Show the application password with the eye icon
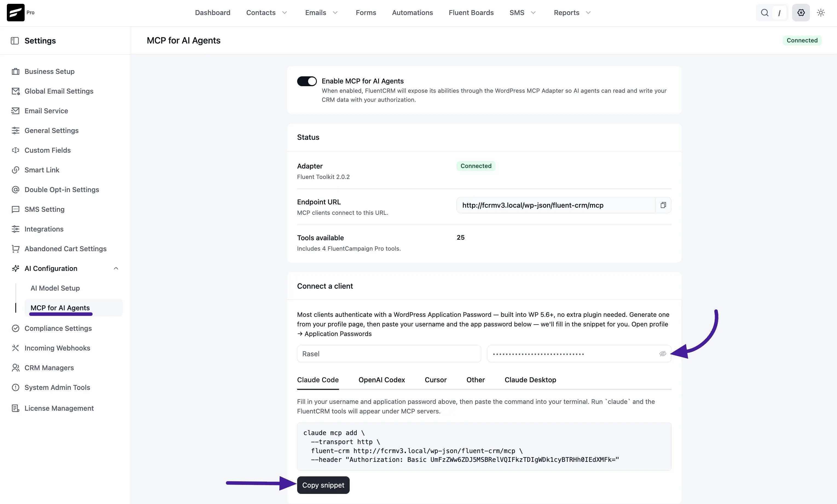Viewport: 837px width, 504px height. click(662, 354)
